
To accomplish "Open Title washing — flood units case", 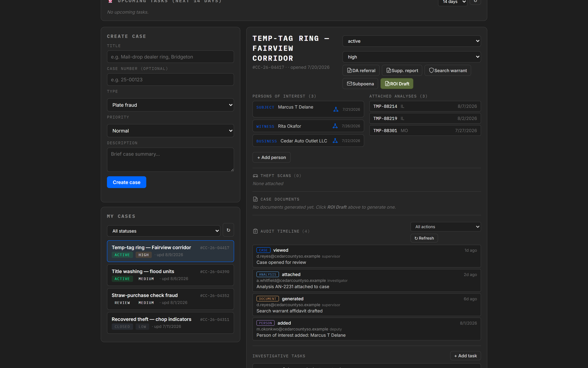I will coord(171,275).
